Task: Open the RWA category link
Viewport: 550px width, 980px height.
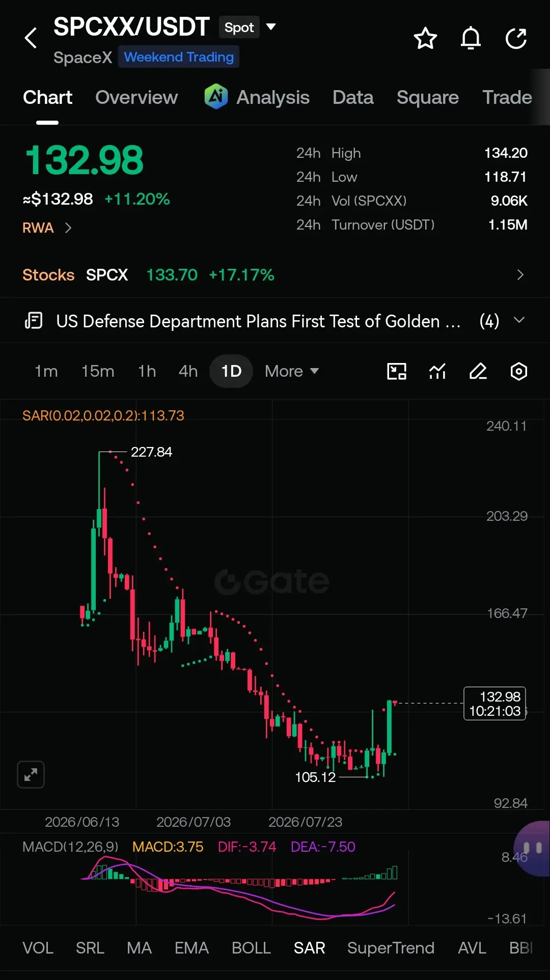Action: [x=38, y=228]
